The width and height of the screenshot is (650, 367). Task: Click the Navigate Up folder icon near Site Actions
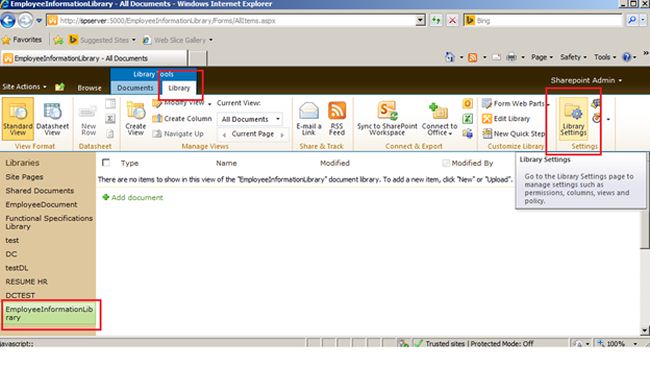pyautogui.click(x=60, y=87)
